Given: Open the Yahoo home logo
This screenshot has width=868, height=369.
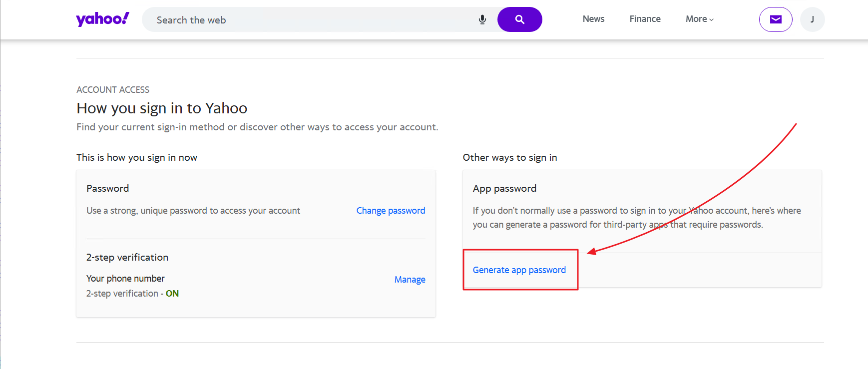Looking at the screenshot, I should point(102,19).
